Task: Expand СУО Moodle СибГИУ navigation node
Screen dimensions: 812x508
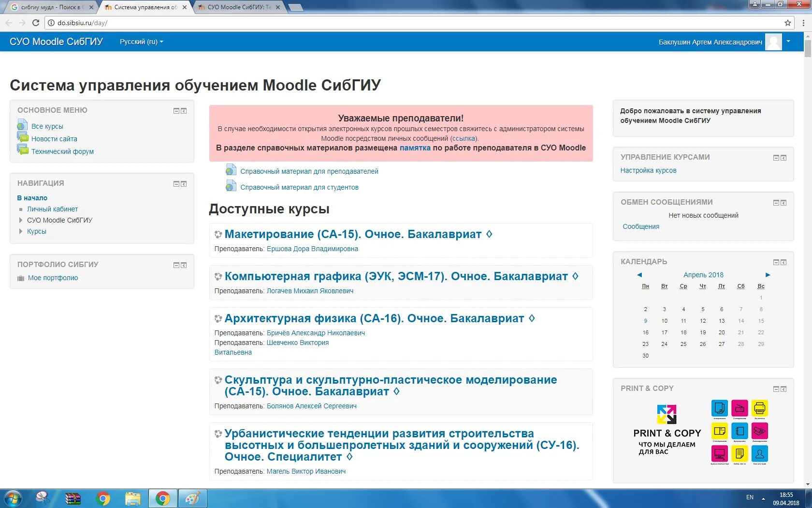Action: (x=20, y=220)
